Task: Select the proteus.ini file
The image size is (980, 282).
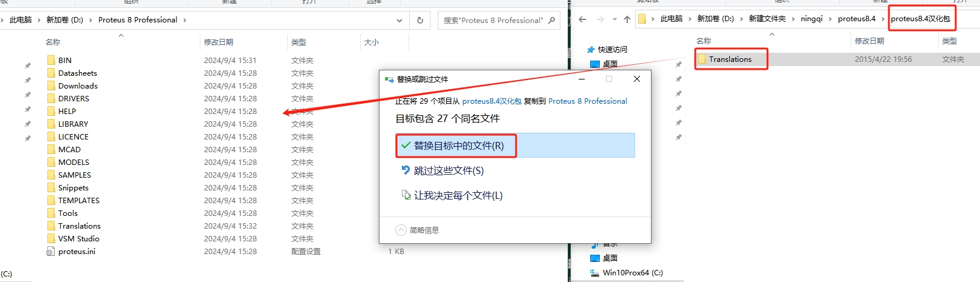Action: tap(77, 251)
